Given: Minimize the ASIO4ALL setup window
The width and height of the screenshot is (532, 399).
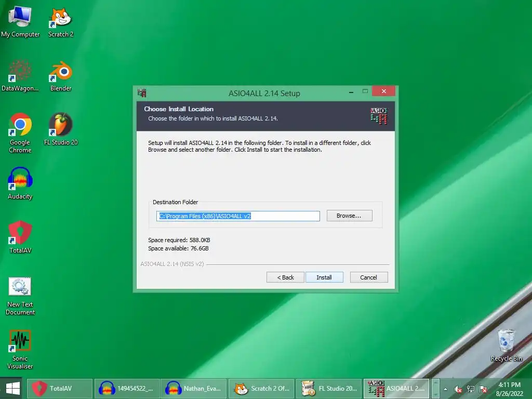Looking at the screenshot, I should point(351,91).
